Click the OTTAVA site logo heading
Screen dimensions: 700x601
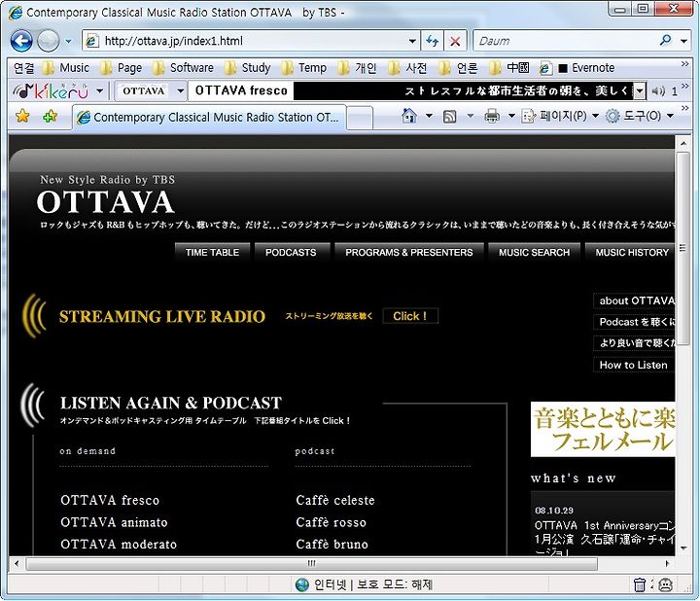[105, 202]
